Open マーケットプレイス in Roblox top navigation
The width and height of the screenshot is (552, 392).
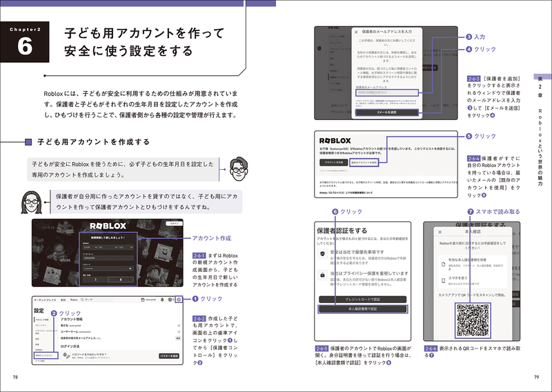coord(45,300)
